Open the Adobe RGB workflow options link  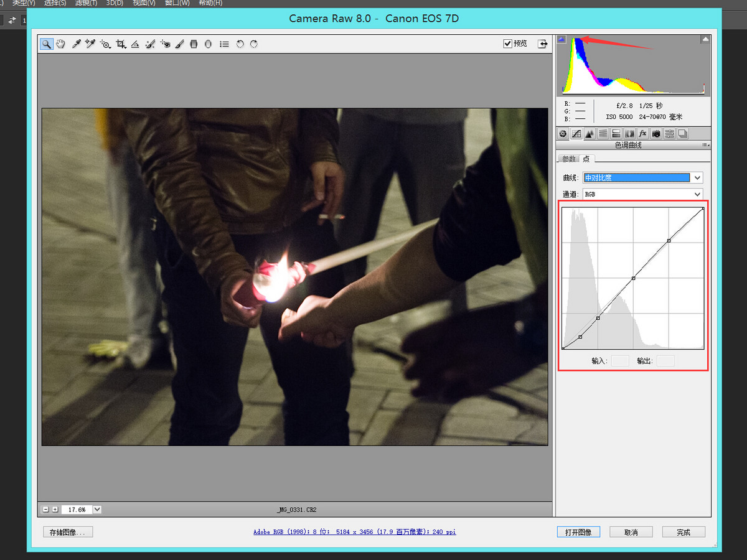pos(354,532)
